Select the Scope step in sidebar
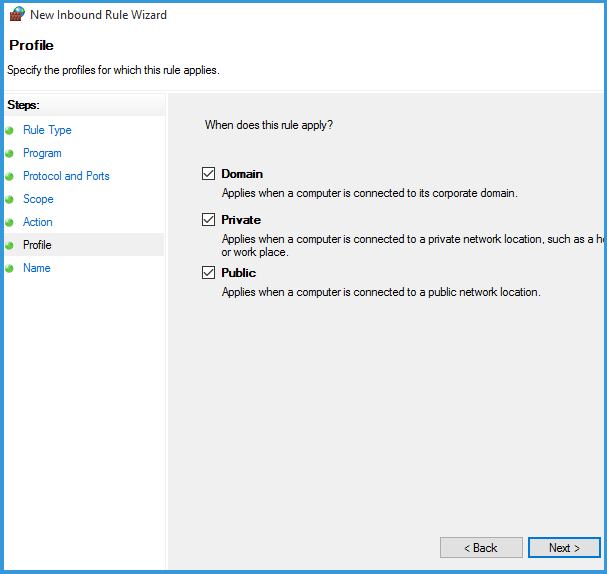Screen dimensions: 607x574 (x=38, y=199)
